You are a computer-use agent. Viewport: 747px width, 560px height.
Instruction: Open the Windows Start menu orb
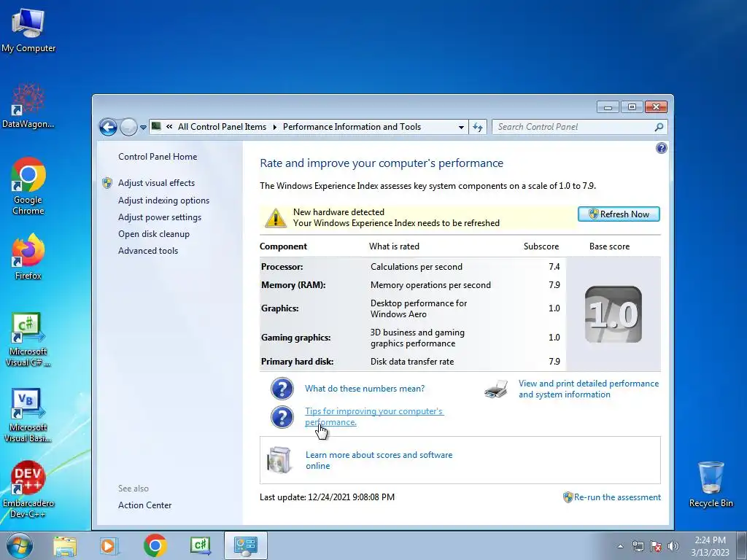tap(20, 545)
